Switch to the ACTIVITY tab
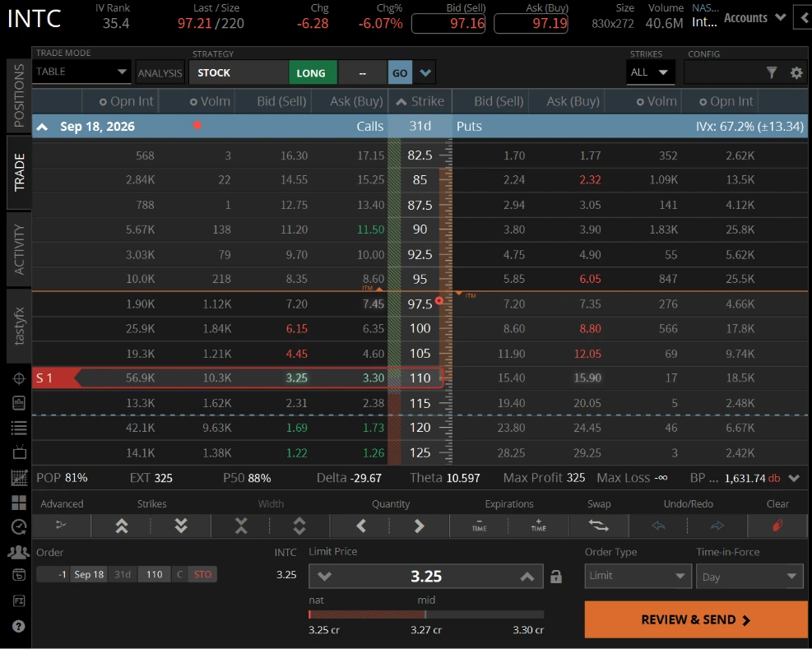Image resolution: width=812 pixels, height=649 pixels. click(x=19, y=249)
